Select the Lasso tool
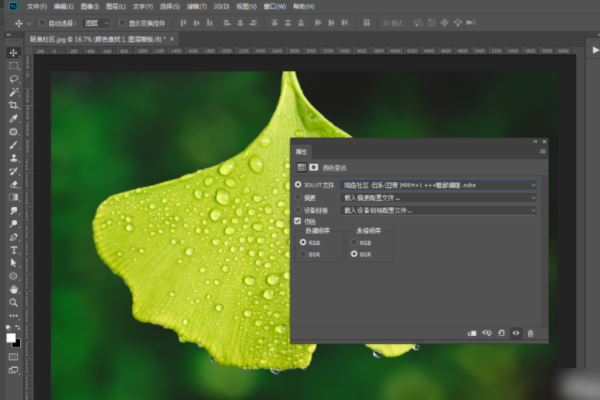 point(14,79)
